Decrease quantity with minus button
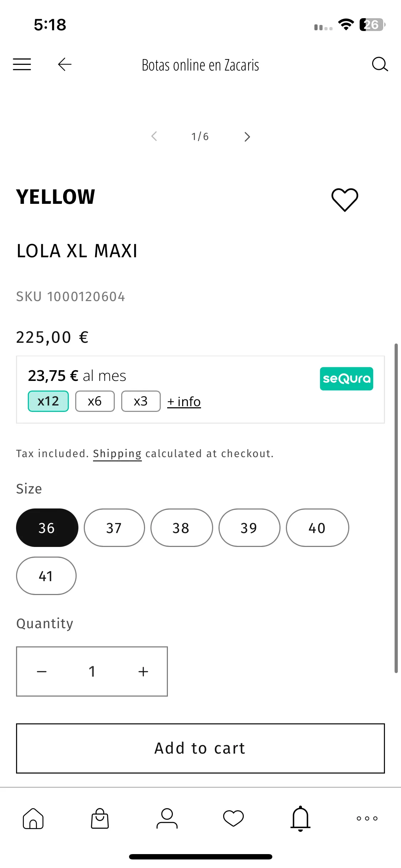This screenshot has width=401, height=868. (x=42, y=671)
